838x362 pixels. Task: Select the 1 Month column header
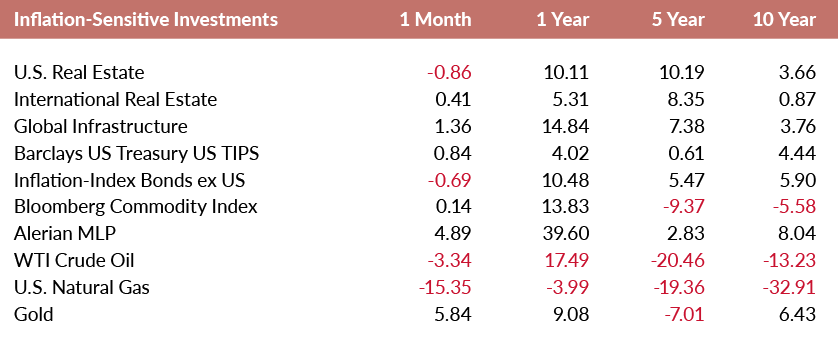pyautogui.click(x=436, y=20)
